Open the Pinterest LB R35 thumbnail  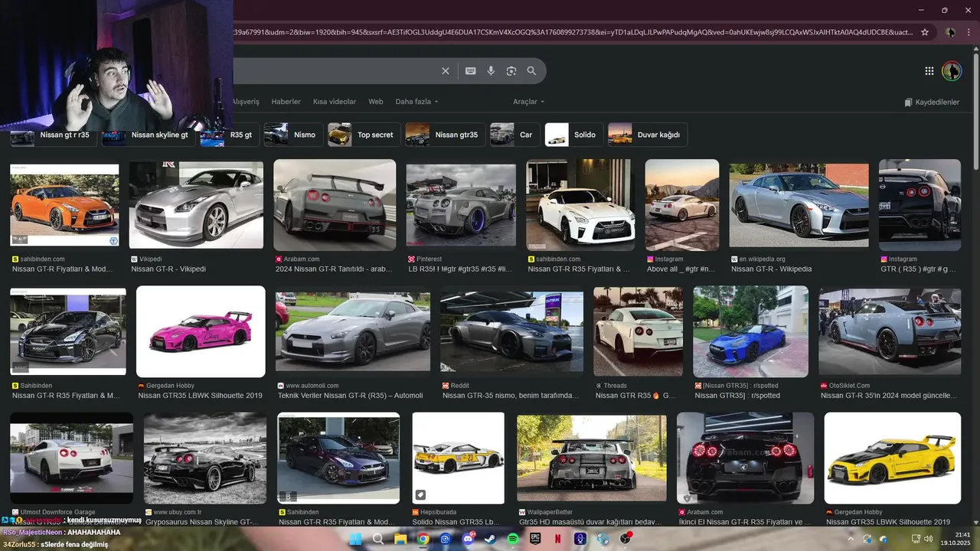(461, 204)
